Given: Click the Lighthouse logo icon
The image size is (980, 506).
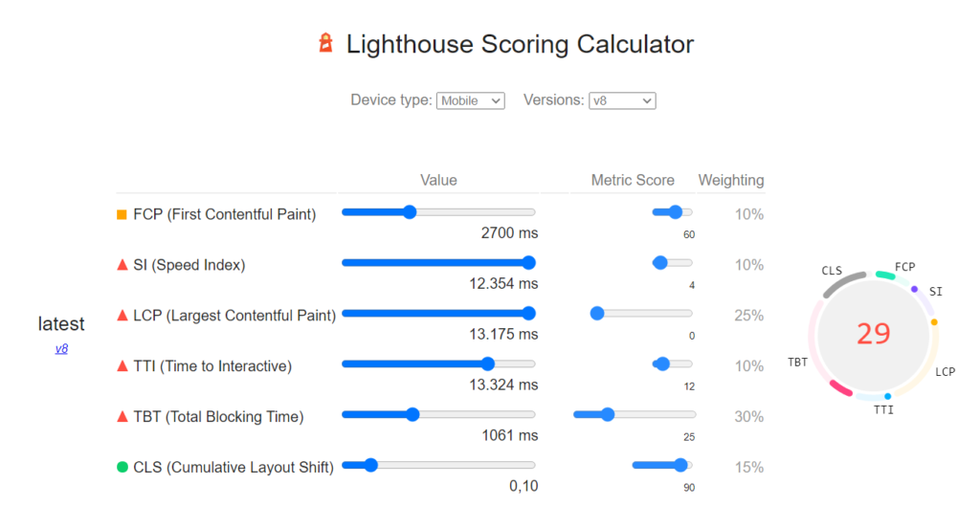Looking at the screenshot, I should click(x=326, y=43).
